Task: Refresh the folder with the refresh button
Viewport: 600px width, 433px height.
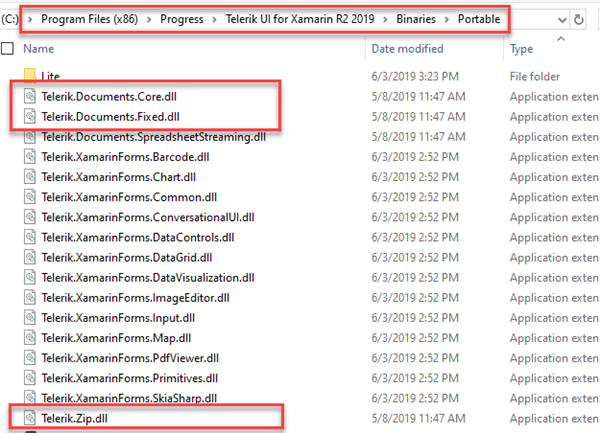Action: [579, 19]
